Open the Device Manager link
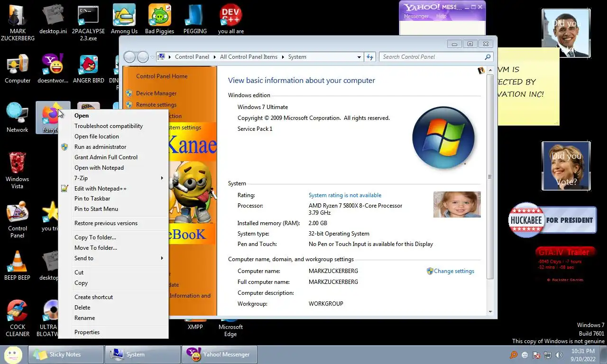This screenshot has width=607, height=364. [x=156, y=93]
